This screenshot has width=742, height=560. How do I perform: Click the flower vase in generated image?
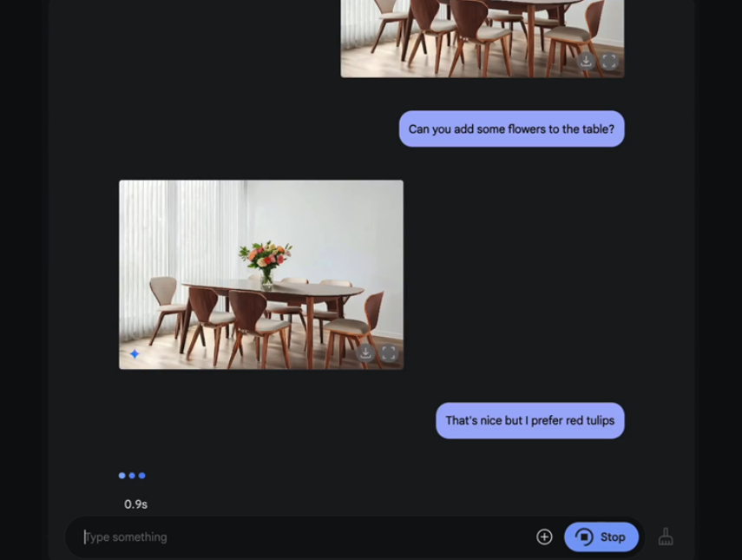click(266, 263)
